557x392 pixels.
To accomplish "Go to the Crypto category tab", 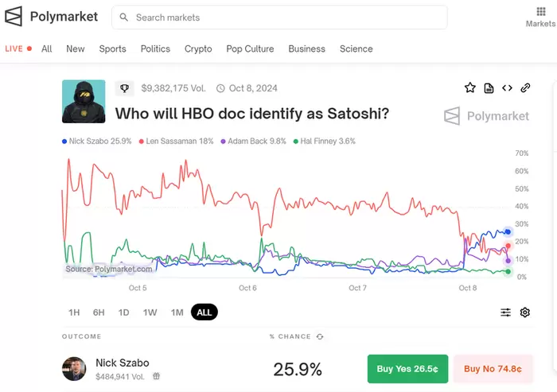I will (198, 49).
